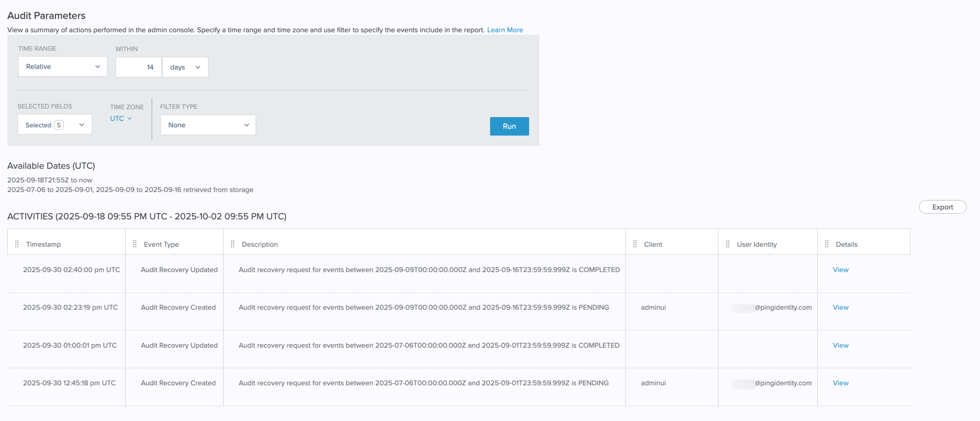The height and width of the screenshot is (421, 980).
Task: Click the Event Type column drag handle
Action: [135, 244]
